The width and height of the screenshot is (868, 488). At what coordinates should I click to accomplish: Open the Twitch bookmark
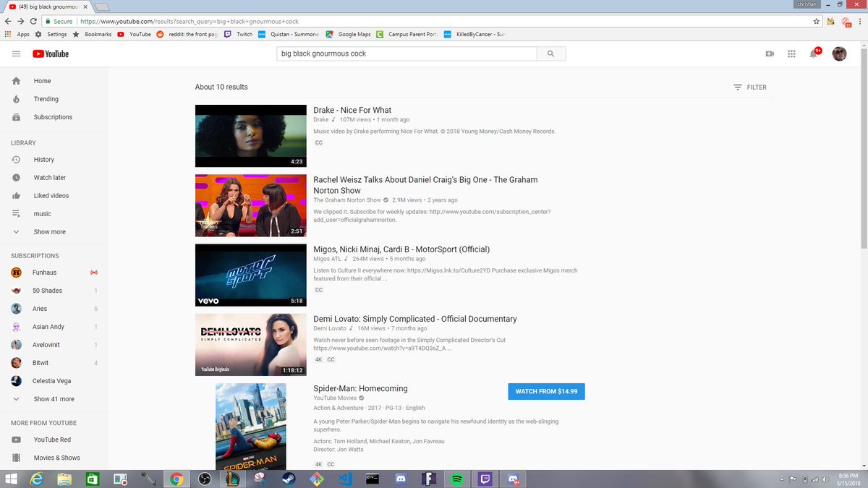pos(239,34)
